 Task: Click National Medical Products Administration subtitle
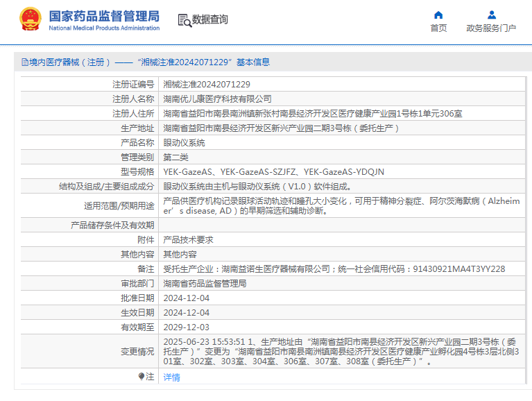tap(104, 28)
